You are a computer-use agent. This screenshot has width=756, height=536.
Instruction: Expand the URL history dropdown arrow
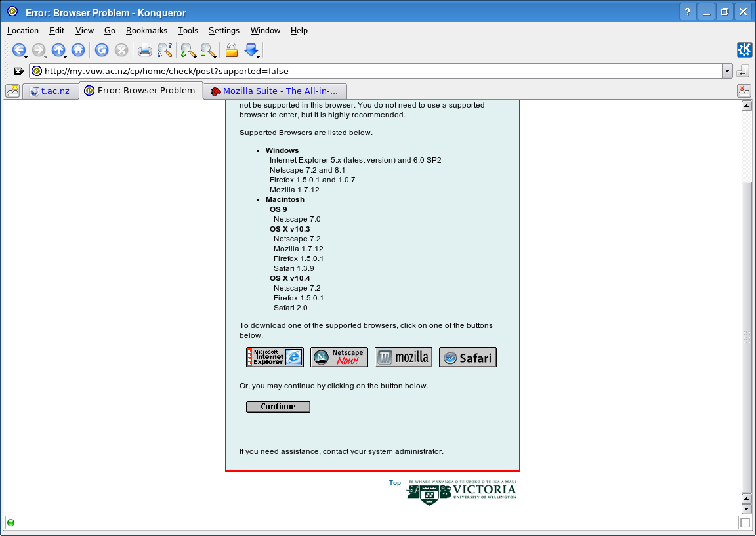pos(727,71)
